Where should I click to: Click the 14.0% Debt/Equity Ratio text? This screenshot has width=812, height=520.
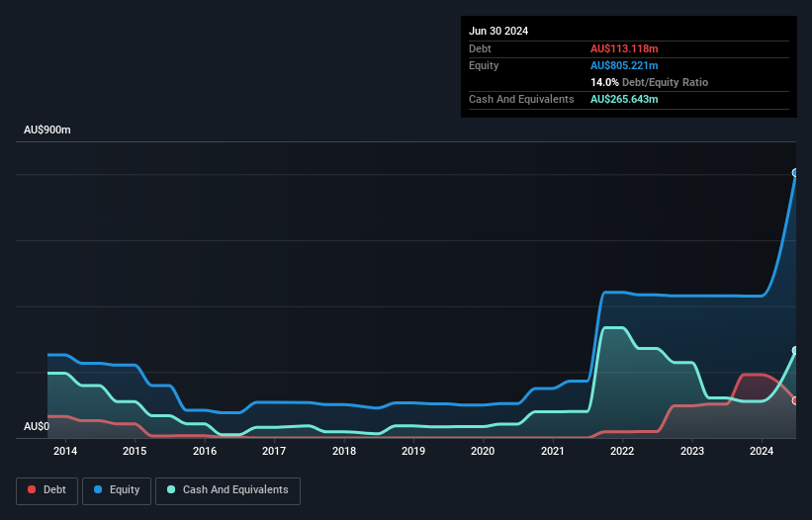point(649,82)
